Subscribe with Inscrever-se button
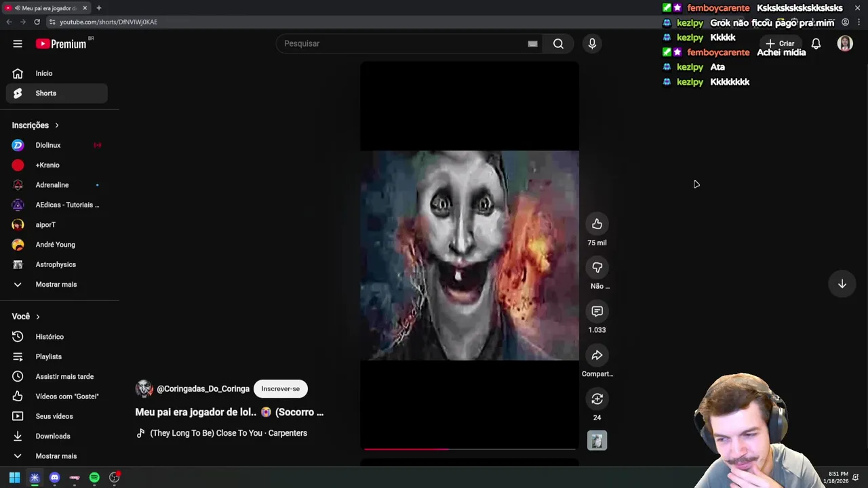 tap(280, 389)
